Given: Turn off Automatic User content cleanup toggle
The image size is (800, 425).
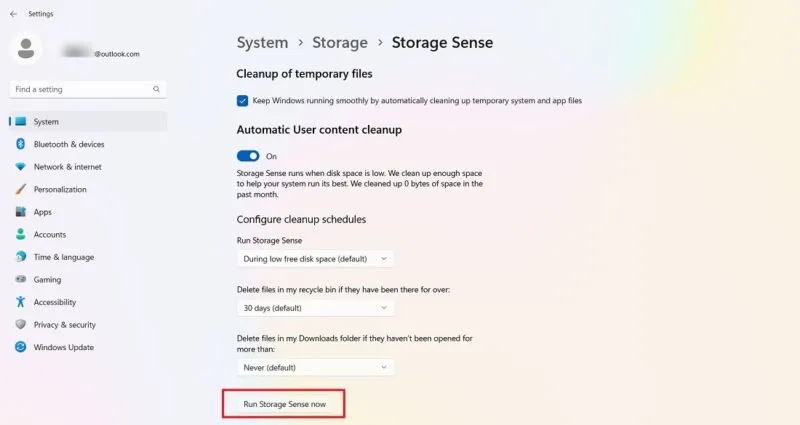Looking at the screenshot, I should click(248, 156).
